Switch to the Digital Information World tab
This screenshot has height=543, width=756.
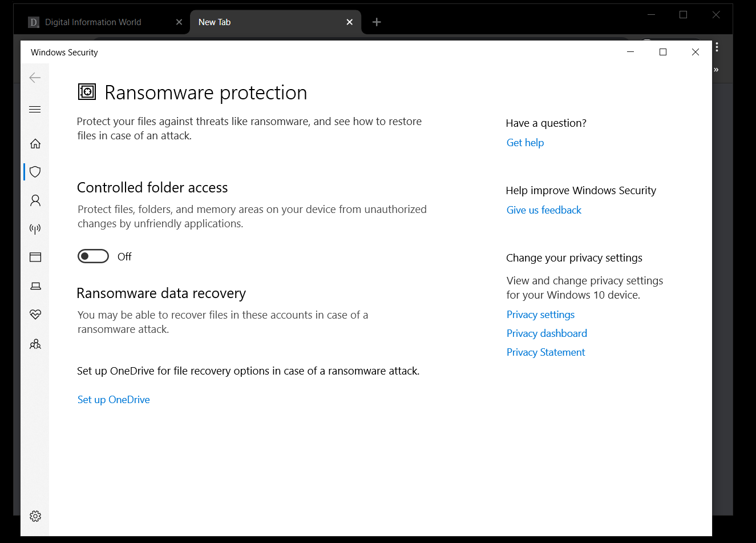point(93,22)
